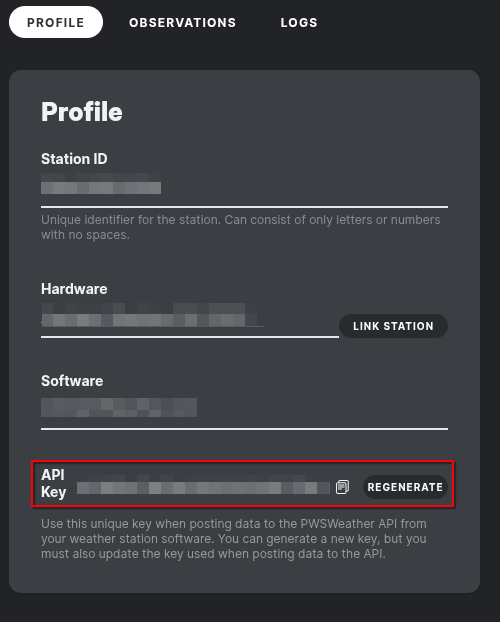
Task: Click the Hardware label
Action: pos(74,289)
